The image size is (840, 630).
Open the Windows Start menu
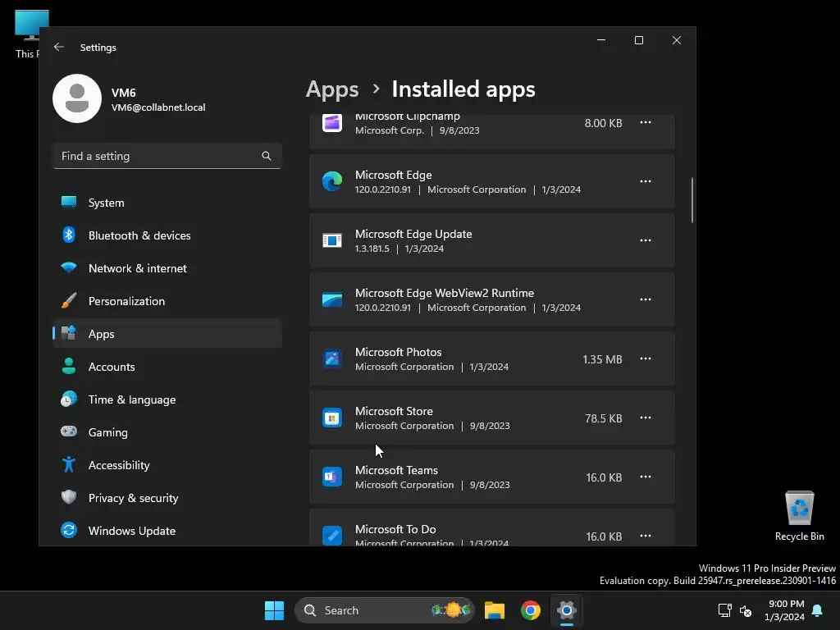274,610
